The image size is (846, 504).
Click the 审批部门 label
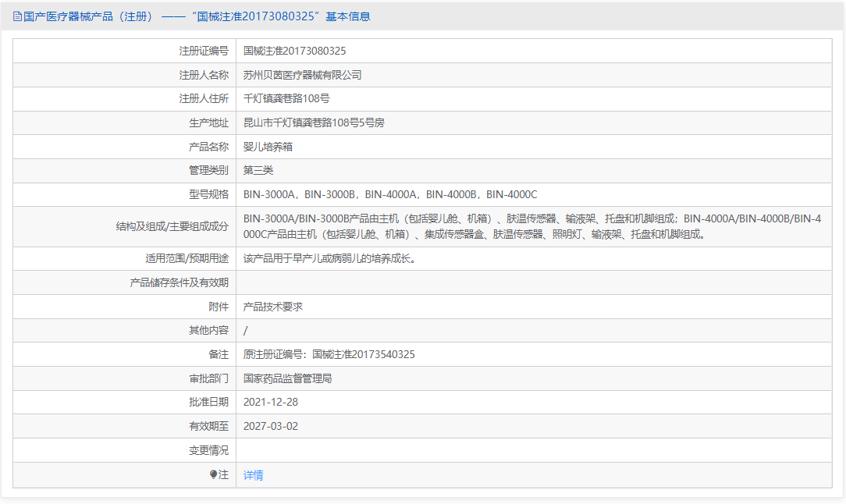tap(209, 378)
